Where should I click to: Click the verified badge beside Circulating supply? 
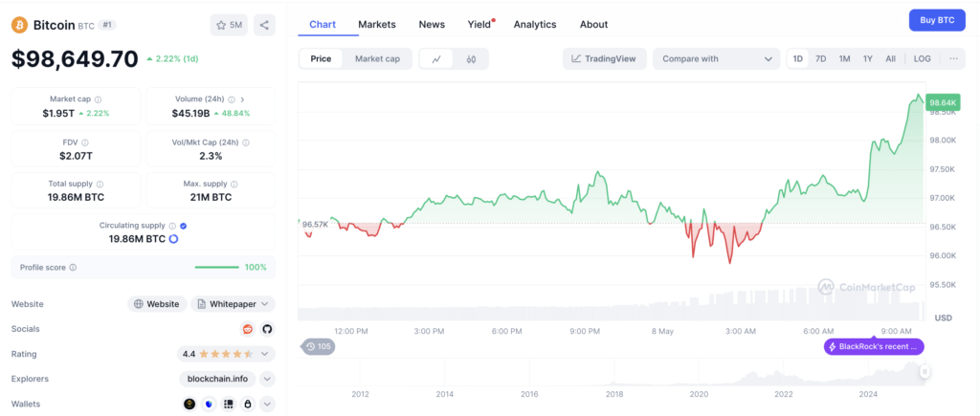tap(183, 226)
